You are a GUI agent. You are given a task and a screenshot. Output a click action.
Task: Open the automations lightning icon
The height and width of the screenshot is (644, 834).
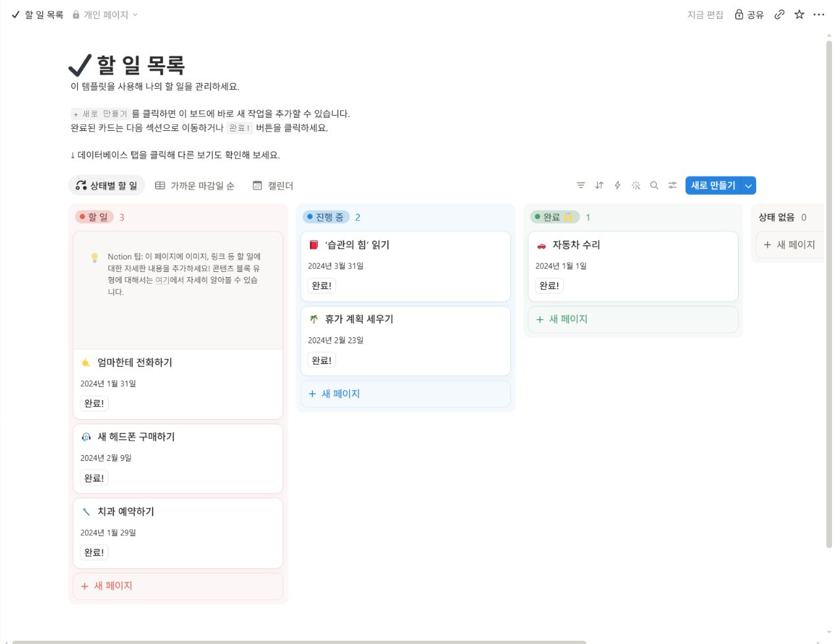617,186
